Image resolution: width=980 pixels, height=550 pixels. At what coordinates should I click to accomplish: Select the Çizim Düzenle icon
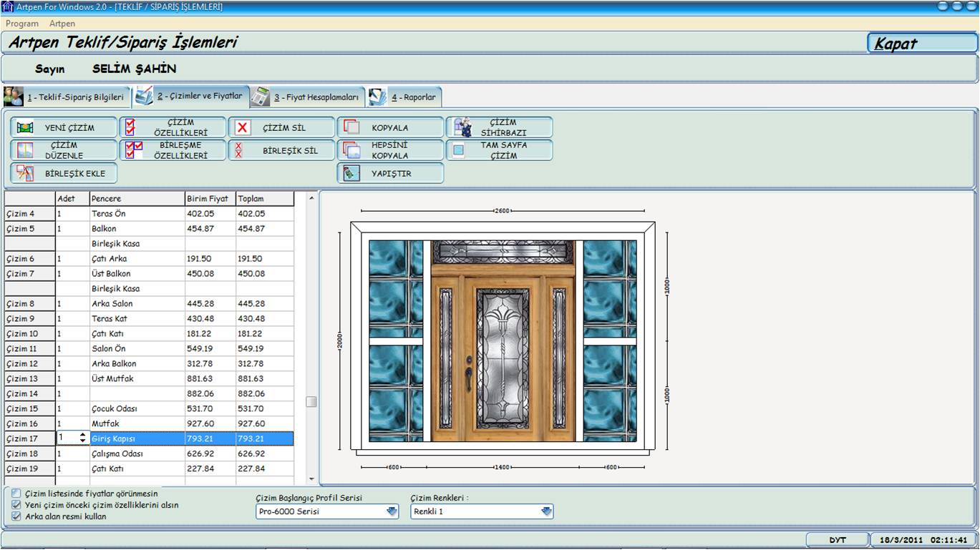pyautogui.click(x=26, y=150)
